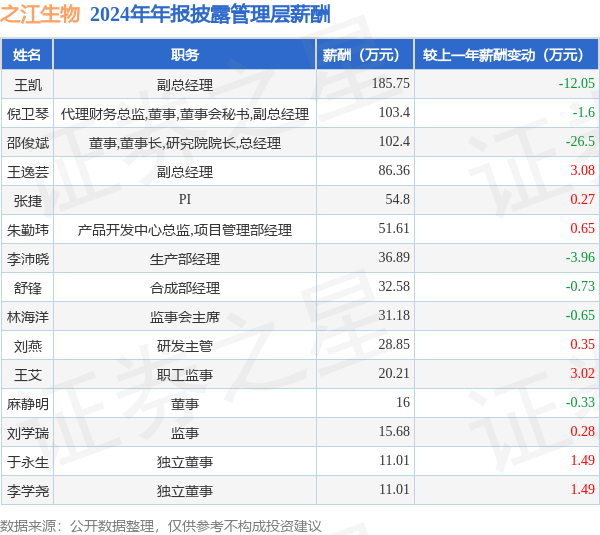Click salary value 86.36
The image size is (600, 535).
tap(394, 170)
